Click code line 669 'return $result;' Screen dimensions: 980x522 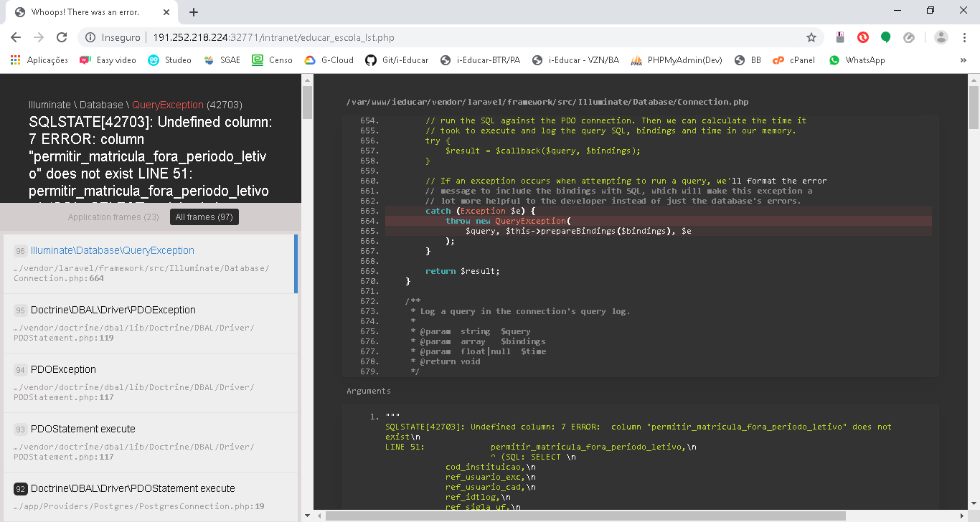(462, 271)
